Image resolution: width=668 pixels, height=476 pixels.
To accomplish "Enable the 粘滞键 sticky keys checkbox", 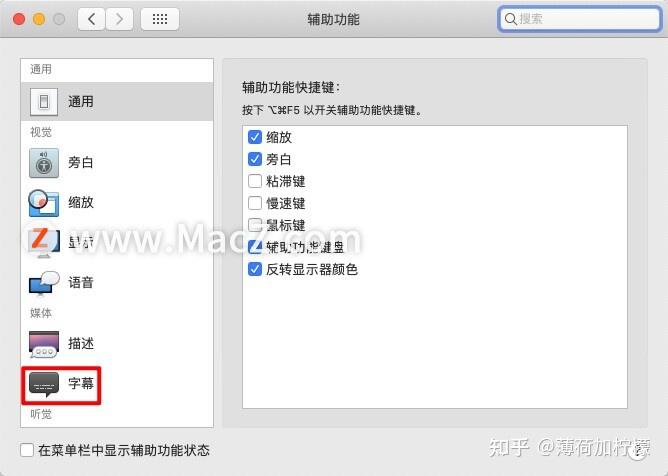I will 255,181.
